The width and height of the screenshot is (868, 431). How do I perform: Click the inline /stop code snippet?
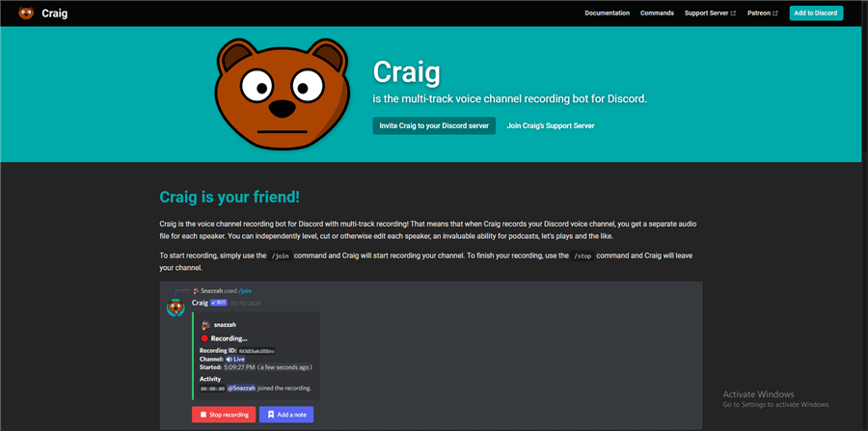tap(583, 256)
